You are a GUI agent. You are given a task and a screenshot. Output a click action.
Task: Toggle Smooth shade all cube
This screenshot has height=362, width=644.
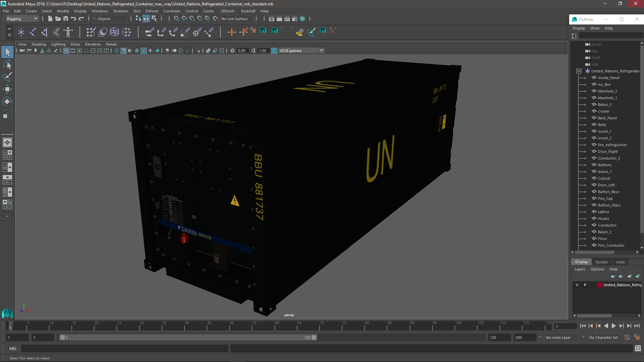click(123, 51)
